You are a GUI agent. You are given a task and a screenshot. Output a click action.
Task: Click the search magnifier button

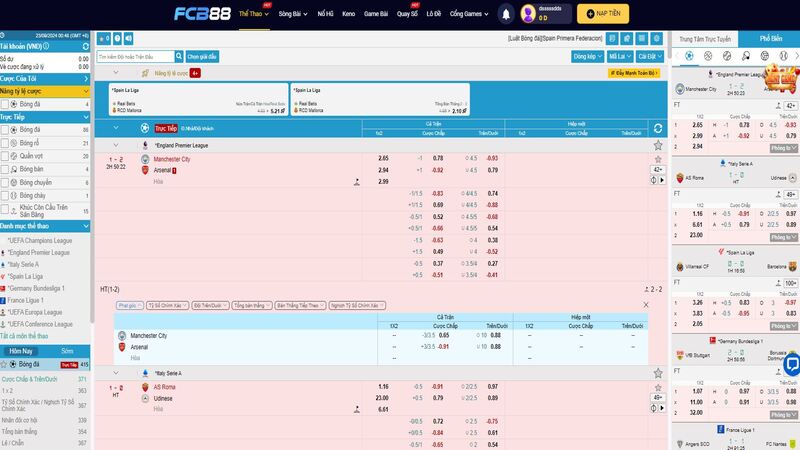[179, 57]
